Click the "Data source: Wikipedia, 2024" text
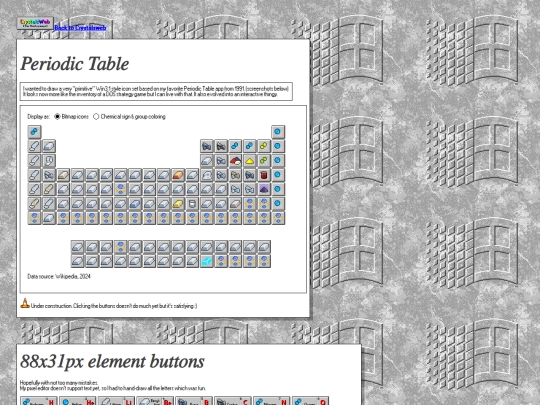The width and height of the screenshot is (540, 405). coord(59,276)
